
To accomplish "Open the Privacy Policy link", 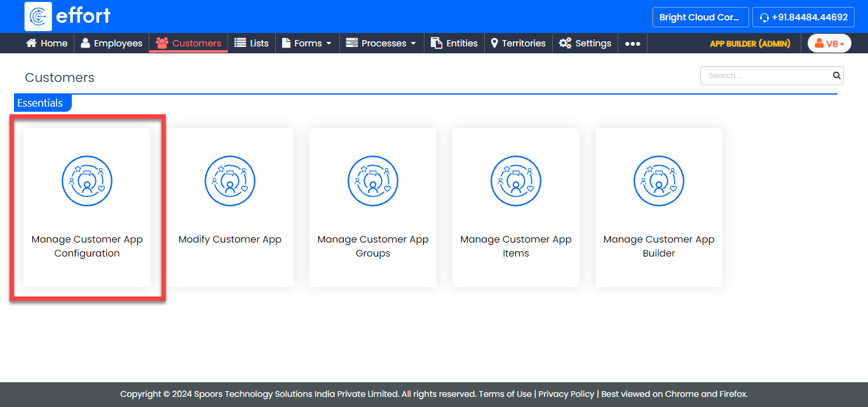I will click(566, 394).
